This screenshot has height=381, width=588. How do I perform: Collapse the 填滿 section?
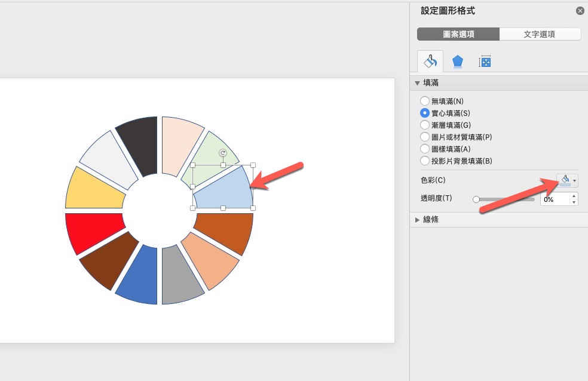(418, 83)
